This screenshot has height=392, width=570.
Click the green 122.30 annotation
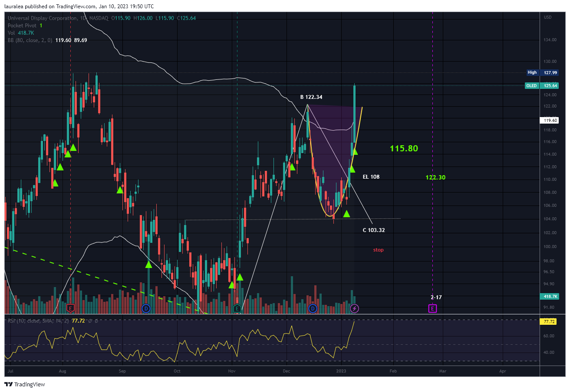[435, 177]
